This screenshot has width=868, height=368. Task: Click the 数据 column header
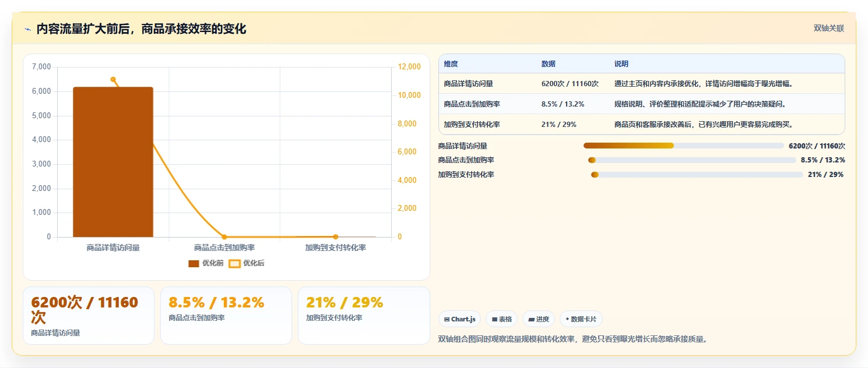coord(549,64)
